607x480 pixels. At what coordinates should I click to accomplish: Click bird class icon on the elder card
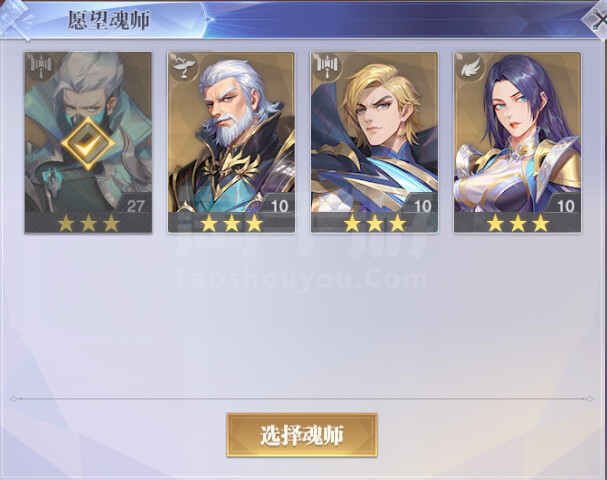point(184,66)
